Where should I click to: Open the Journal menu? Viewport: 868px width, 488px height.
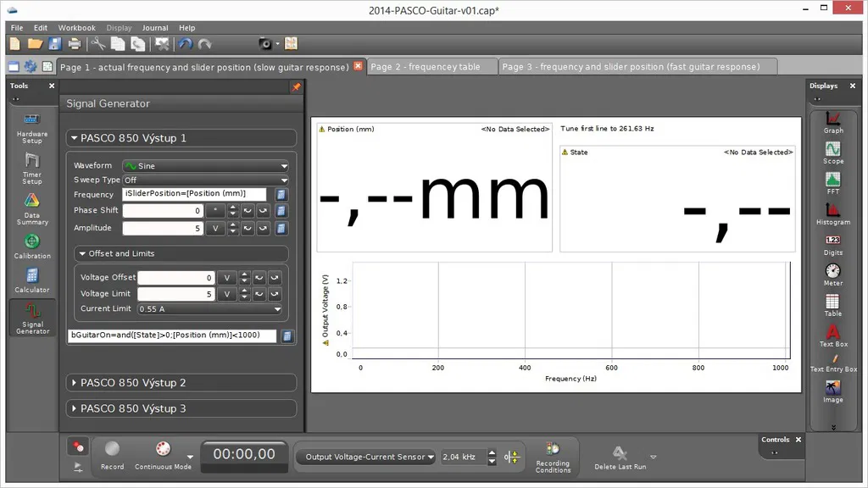tap(155, 28)
